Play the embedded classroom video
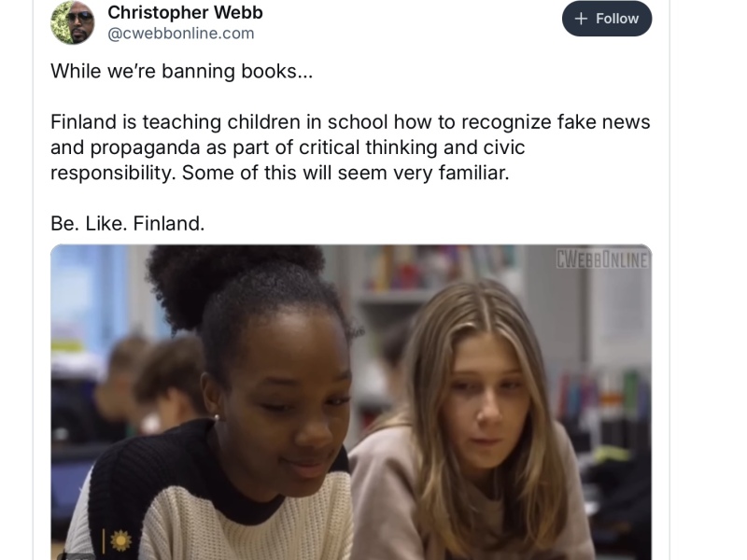 tap(351, 402)
